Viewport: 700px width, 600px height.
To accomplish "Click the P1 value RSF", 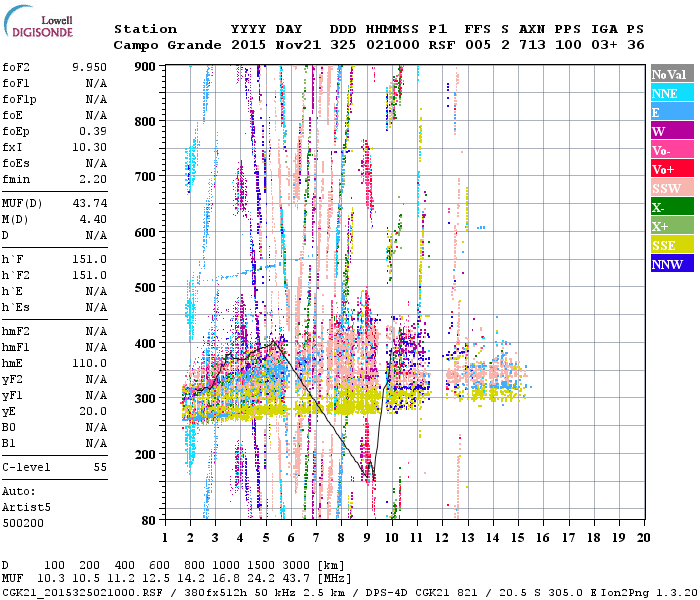I will coord(442,45).
